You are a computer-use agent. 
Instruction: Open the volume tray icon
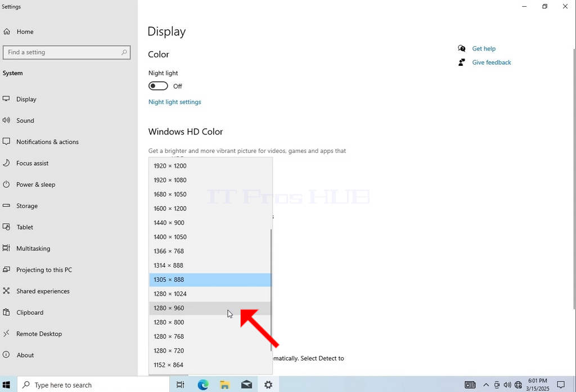click(507, 385)
